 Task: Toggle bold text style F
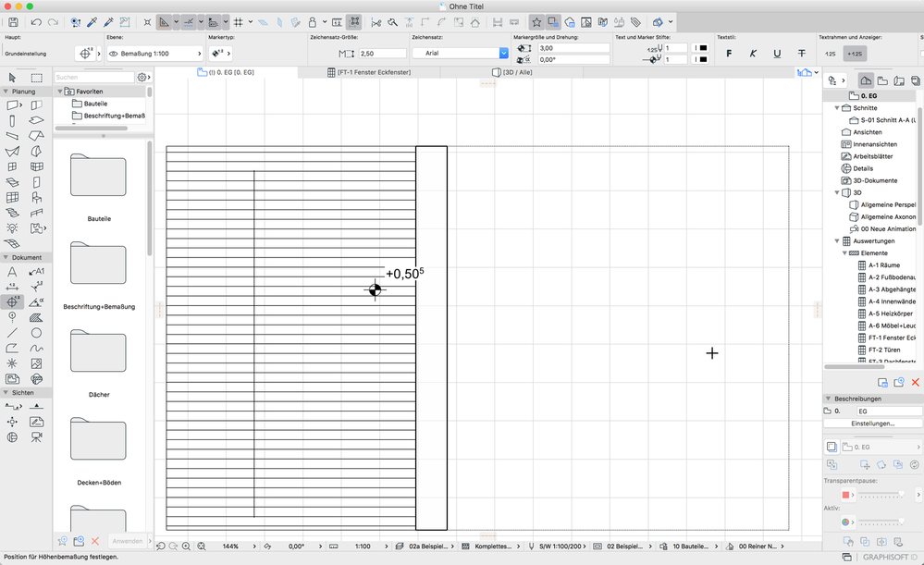click(729, 54)
